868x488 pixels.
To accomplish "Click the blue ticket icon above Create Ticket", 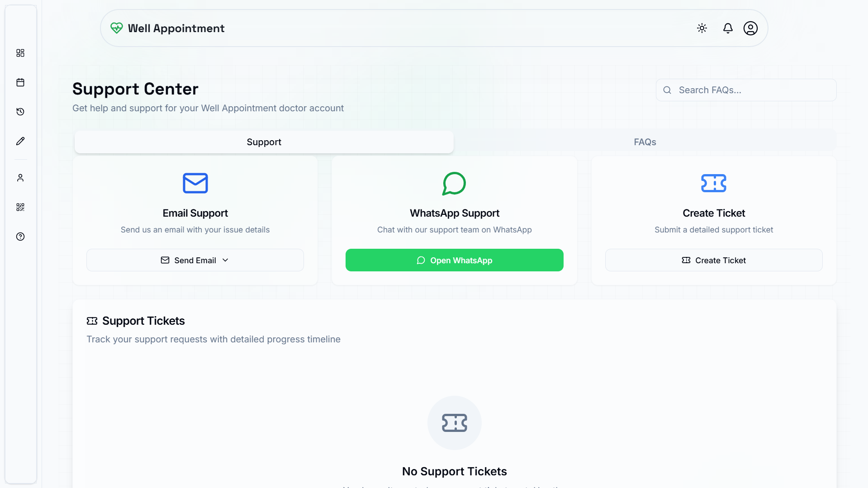I will [713, 183].
